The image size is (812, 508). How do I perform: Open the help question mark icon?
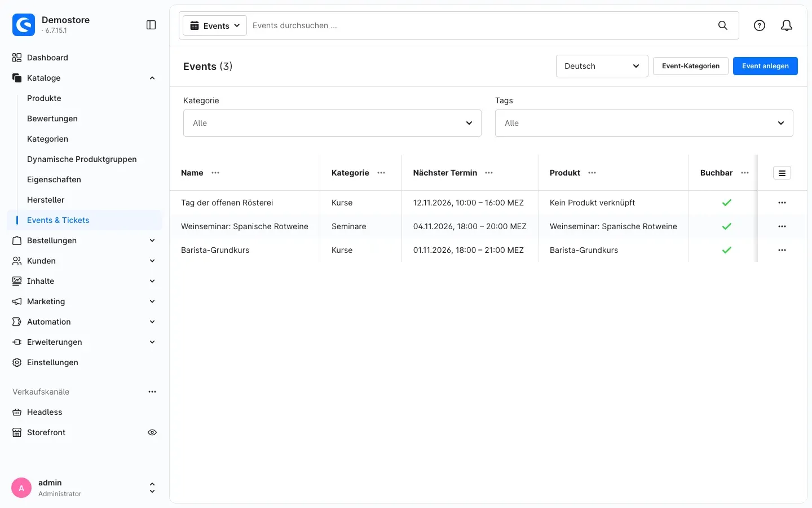760,25
